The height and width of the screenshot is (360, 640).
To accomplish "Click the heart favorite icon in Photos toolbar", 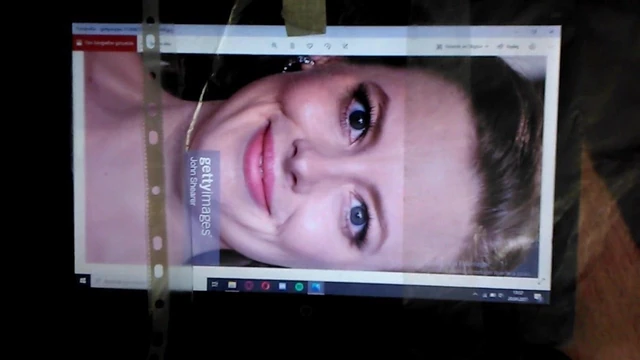I will pyautogui.click(x=310, y=46).
